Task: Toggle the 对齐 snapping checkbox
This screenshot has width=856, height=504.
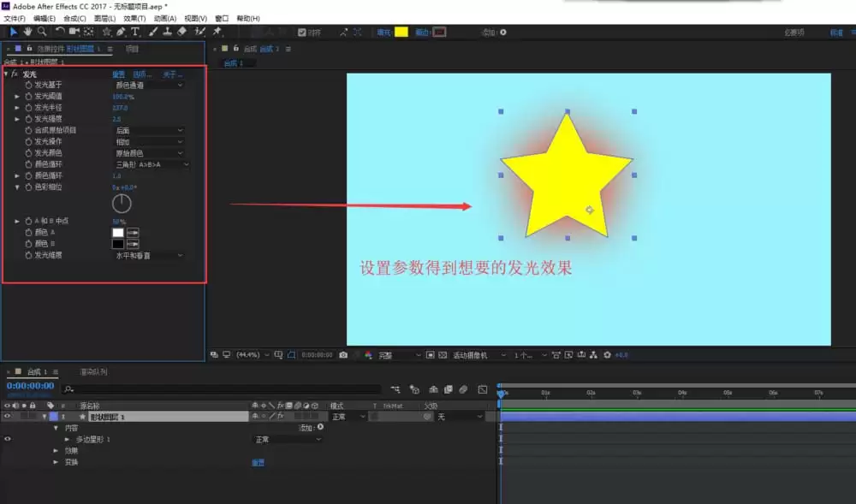Action: click(302, 33)
